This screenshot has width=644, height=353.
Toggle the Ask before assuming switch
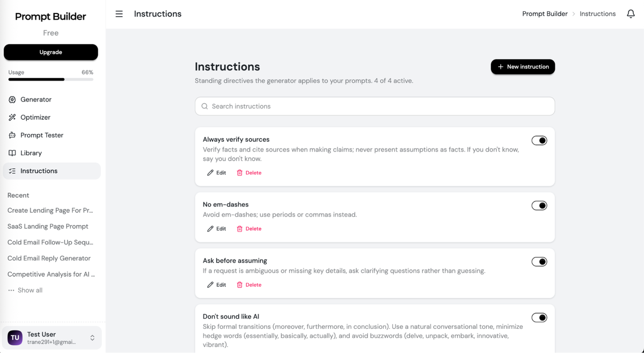[x=539, y=262]
